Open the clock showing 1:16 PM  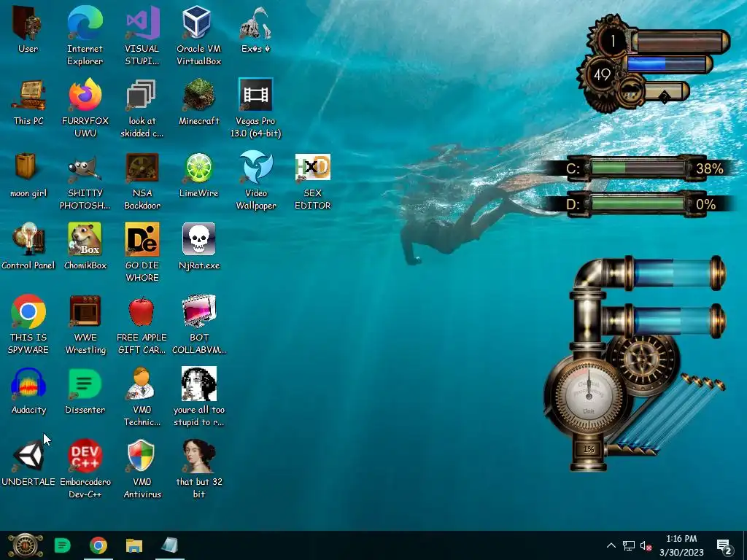pos(681,545)
